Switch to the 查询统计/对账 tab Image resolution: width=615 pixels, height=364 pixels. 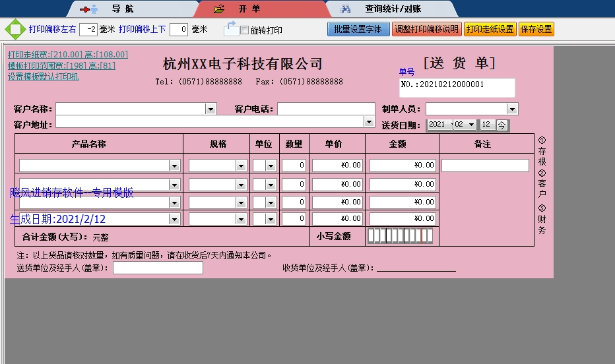click(393, 9)
